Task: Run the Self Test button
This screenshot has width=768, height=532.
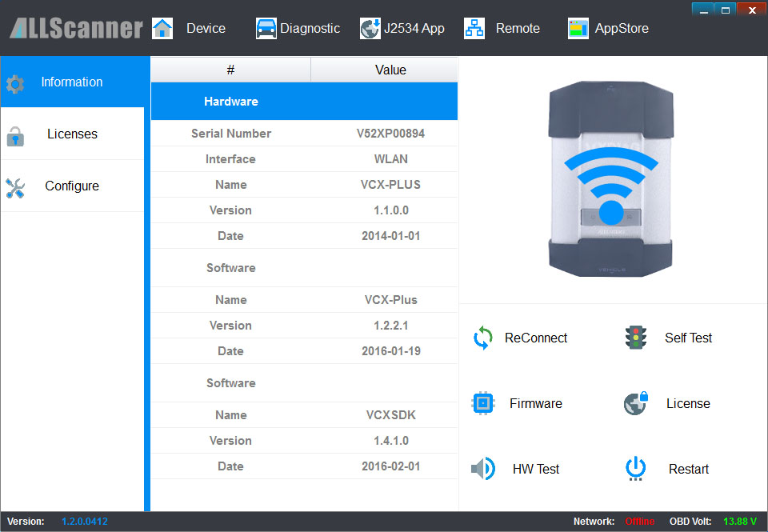Action: [x=688, y=338]
